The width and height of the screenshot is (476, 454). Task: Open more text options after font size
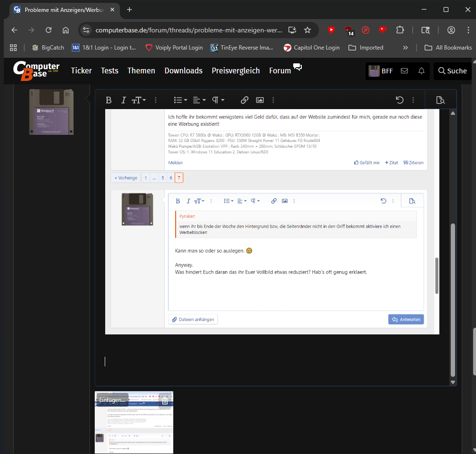156,100
